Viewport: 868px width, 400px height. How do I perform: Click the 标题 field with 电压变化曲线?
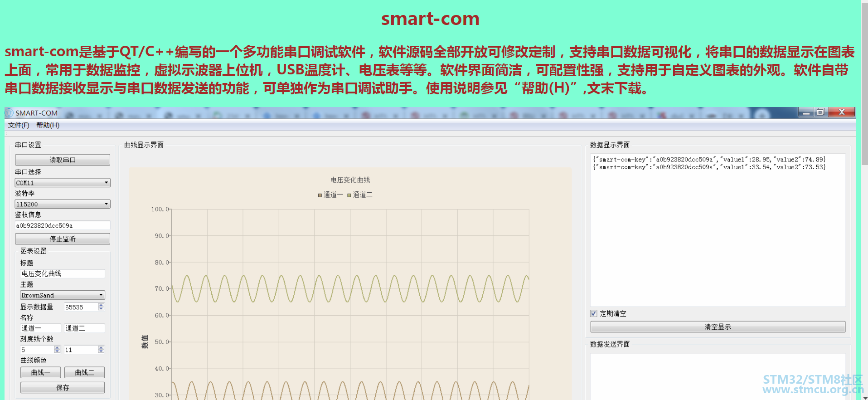click(x=63, y=273)
